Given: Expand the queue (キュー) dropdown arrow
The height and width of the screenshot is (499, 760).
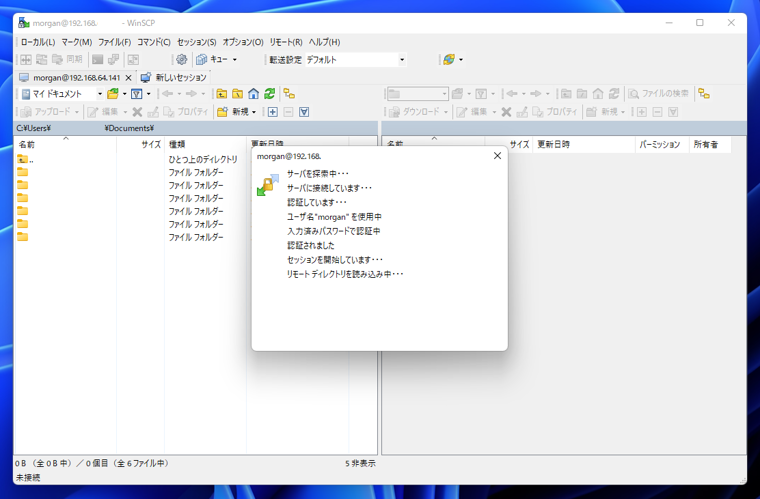Looking at the screenshot, I should point(235,60).
